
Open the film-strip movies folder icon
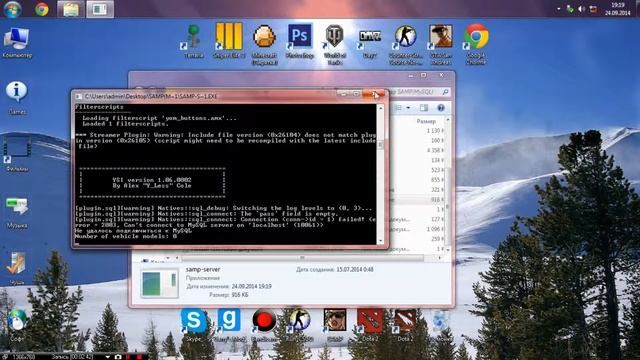point(17,154)
